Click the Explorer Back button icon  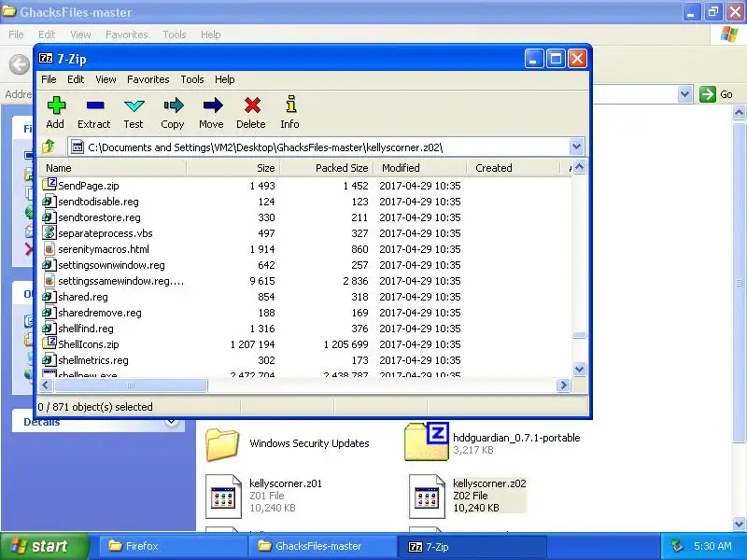[x=19, y=64]
